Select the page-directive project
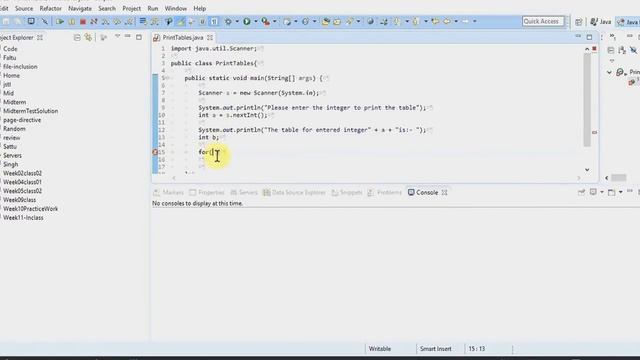The height and width of the screenshot is (360, 640). pyautogui.click(x=22, y=120)
